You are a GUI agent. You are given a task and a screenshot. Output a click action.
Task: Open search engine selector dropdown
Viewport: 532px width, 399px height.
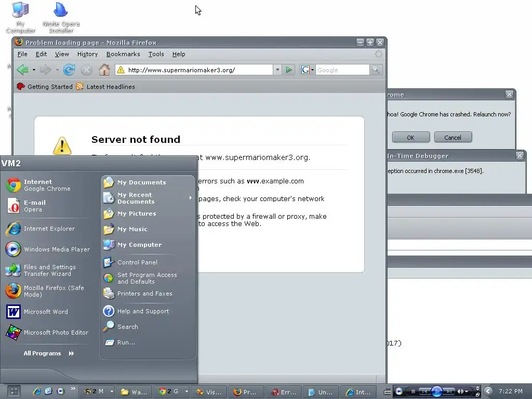tap(307, 70)
